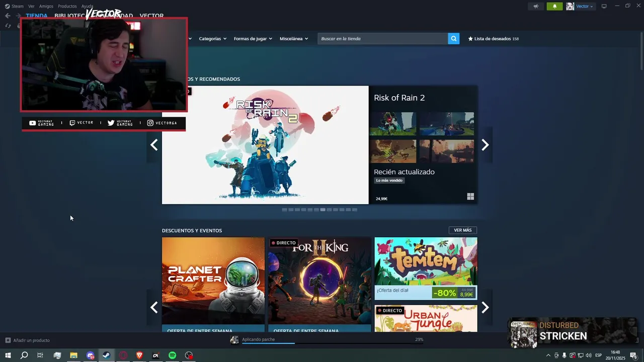
Task: Open the Ver menu
Action: click(x=31, y=6)
